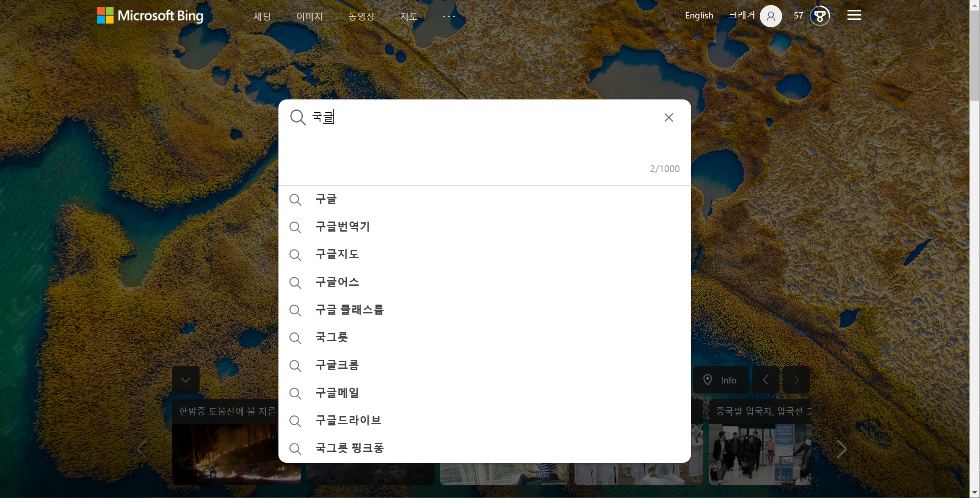Viewport: 980px width, 498px height.
Task: Click the Info location button
Action: click(x=720, y=379)
